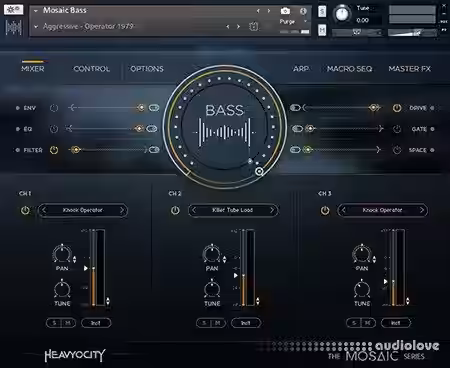Image resolution: width=450 pixels, height=368 pixels.
Task: Mute channel 3 with M button
Action: point(368,323)
